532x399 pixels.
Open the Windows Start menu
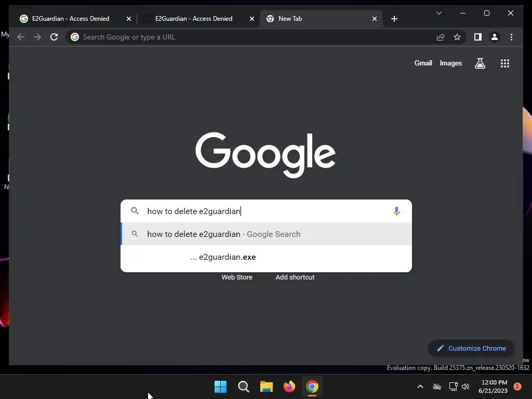click(220, 387)
